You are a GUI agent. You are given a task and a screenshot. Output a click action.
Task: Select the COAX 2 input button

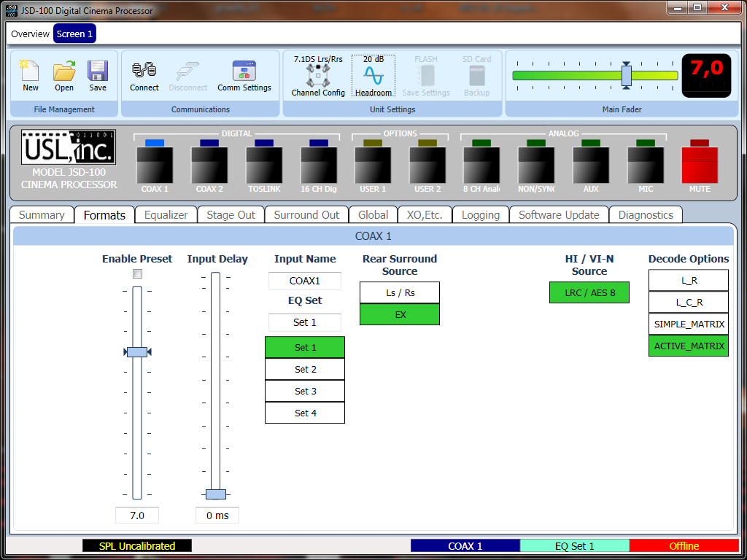click(209, 166)
